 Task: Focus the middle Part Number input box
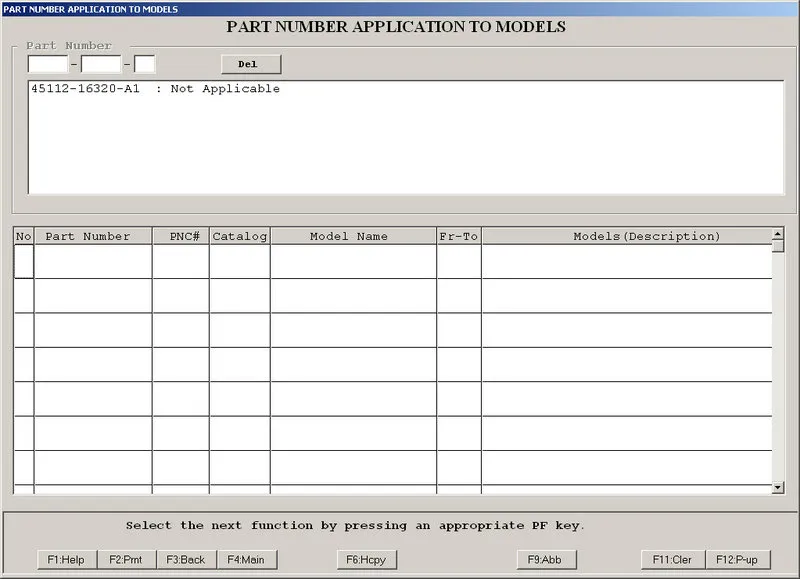pos(101,64)
